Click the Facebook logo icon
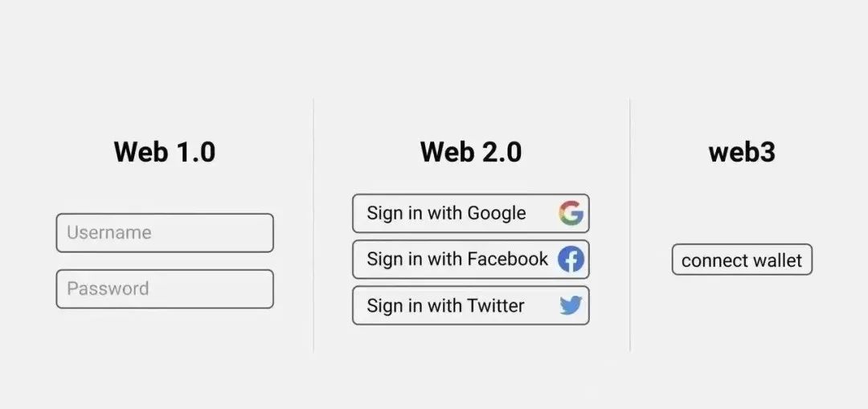 point(571,259)
